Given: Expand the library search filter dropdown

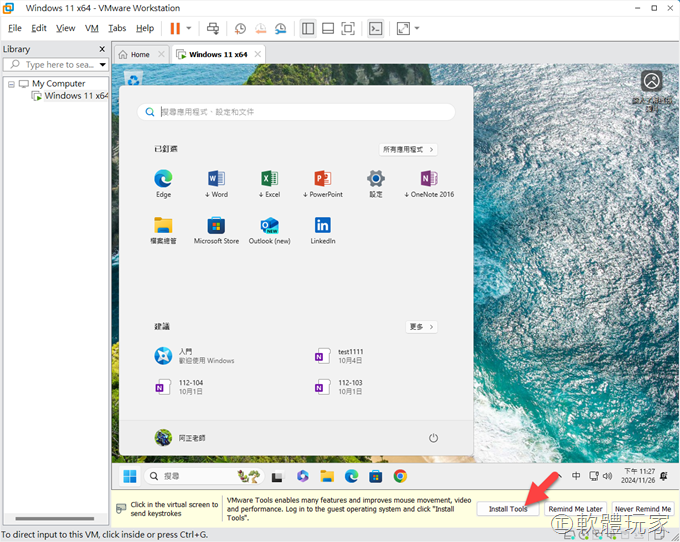Looking at the screenshot, I should 102,65.
